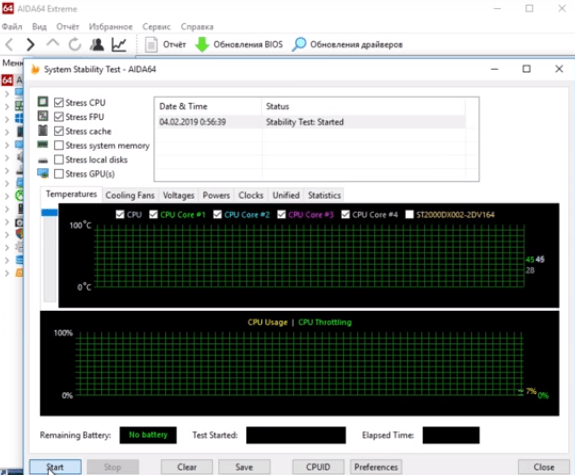575x475 pixels.
Task: Enable Stress system memory checkbox
Action: [59, 145]
